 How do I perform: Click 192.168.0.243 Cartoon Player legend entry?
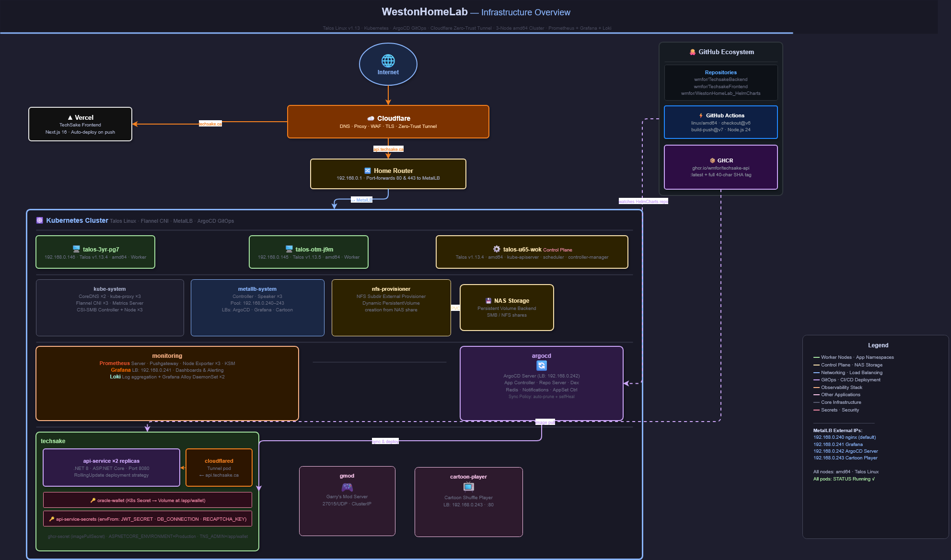click(846, 458)
